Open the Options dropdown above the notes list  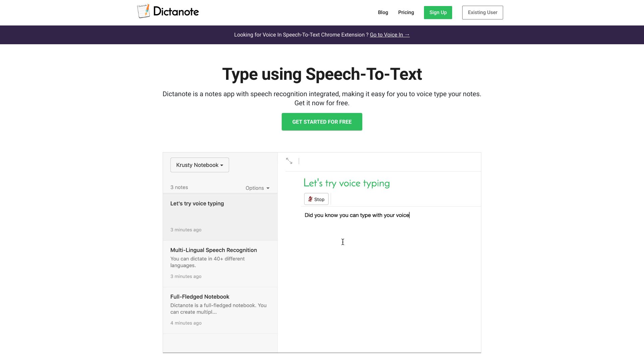pos(257,188)
